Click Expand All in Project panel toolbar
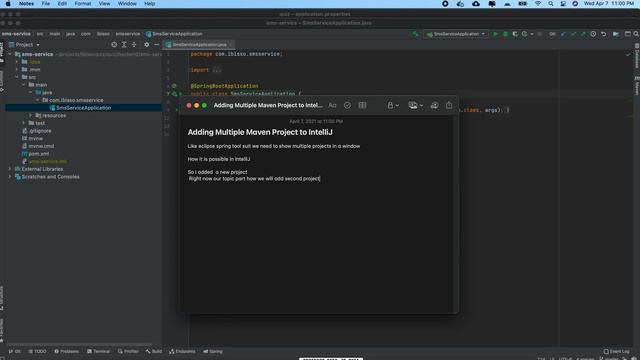The height and width of the screenshot is (360, 640). (124, 44)
